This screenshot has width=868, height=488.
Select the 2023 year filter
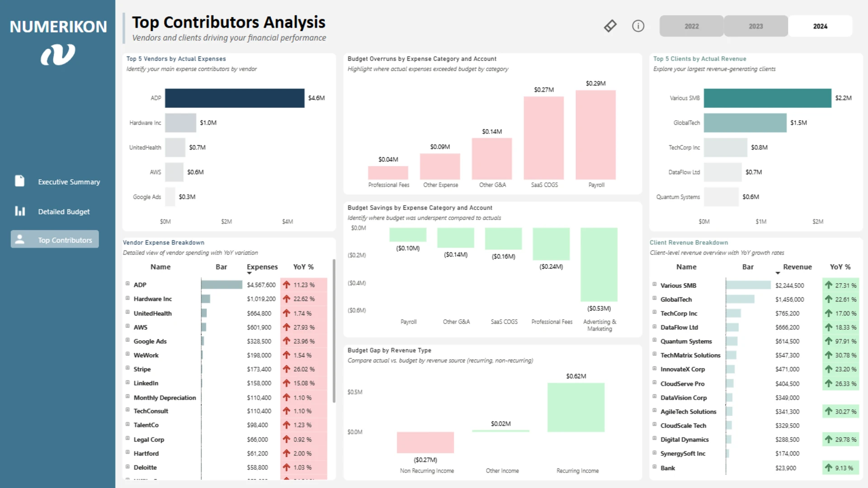pyautogui.click(x=755, y=26)
